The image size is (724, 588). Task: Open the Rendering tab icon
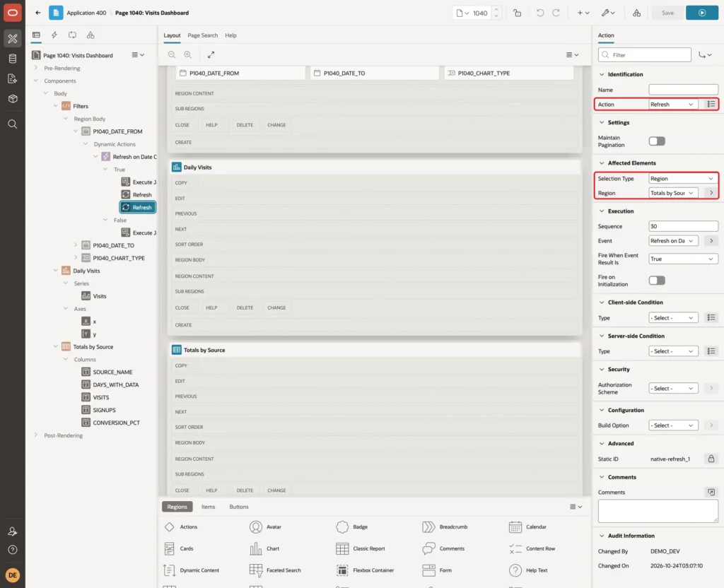[x=36, y=35]
